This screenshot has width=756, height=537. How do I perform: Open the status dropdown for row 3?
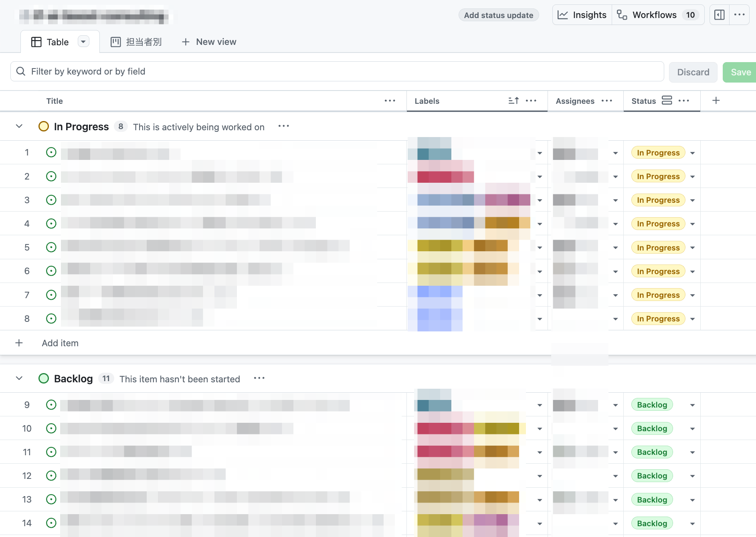[x=692, y=200]
